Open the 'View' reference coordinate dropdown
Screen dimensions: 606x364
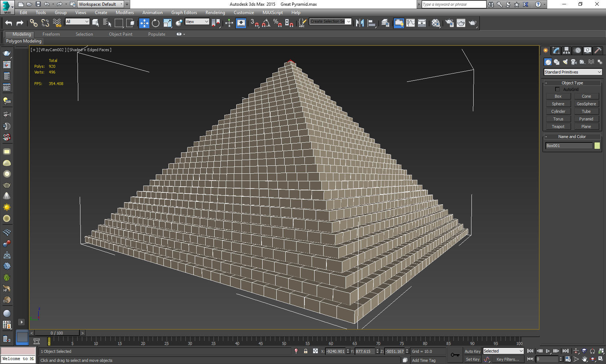[197, 22]
